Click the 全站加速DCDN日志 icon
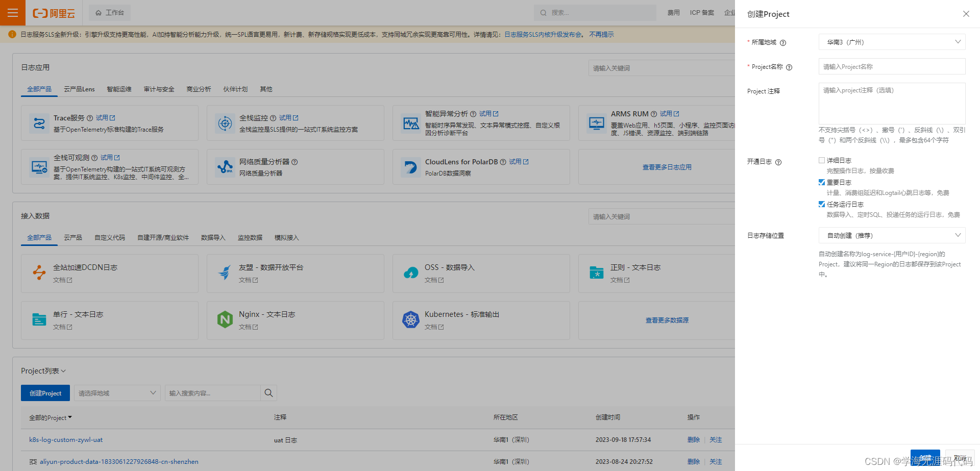 [39, 273]
